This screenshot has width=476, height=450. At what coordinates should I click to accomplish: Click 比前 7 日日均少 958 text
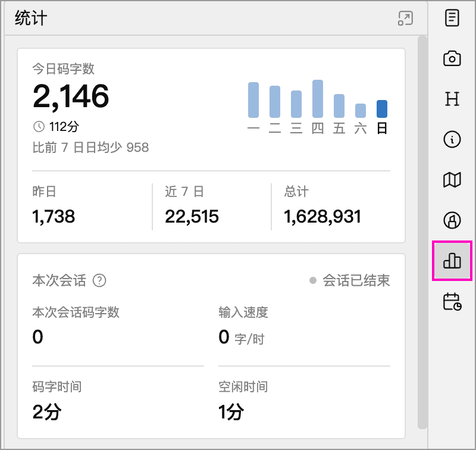90,148
